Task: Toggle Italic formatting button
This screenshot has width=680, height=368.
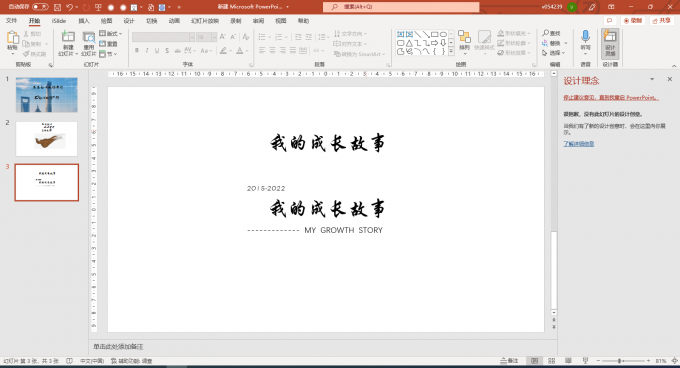Action: pos(147,51)
